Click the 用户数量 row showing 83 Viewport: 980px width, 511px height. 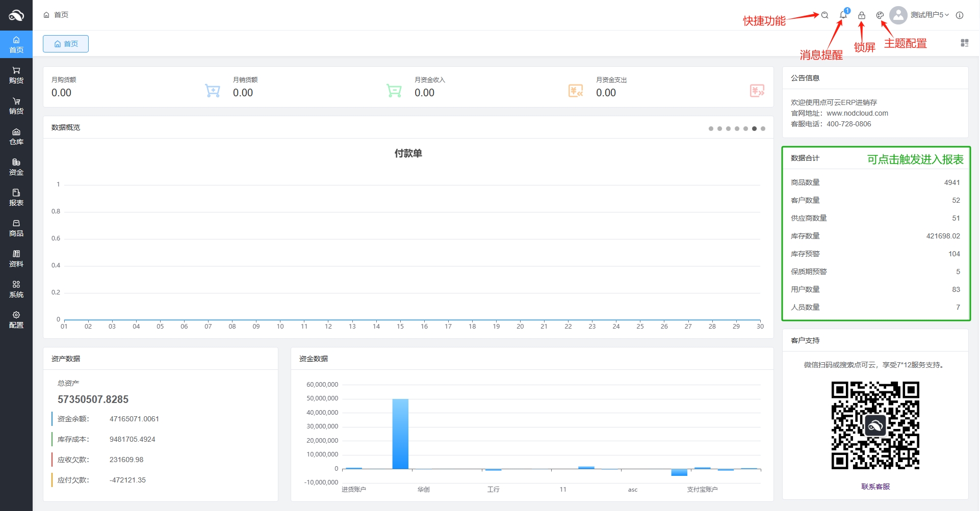tap(875, 289)
